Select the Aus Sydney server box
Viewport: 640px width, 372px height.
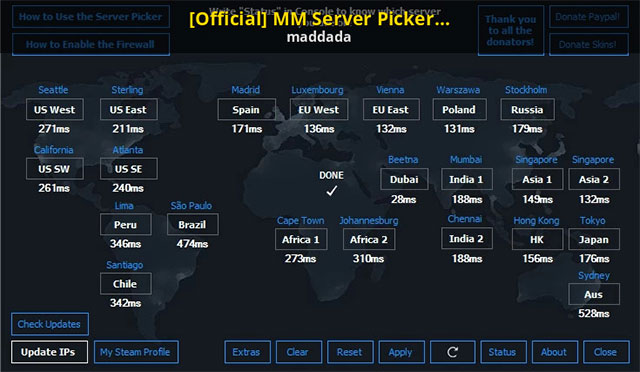(594, 294)
